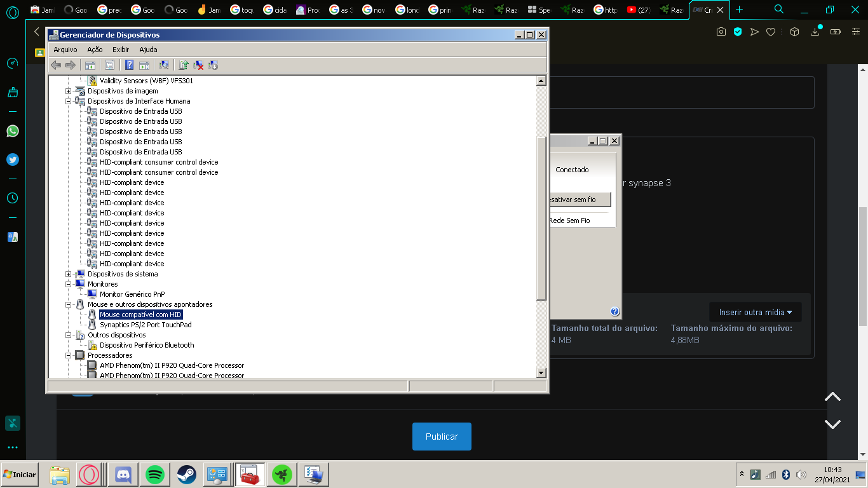
Task: Click the Back arrow in Device Manager toolbar
Action: click(x=56, y=65)
